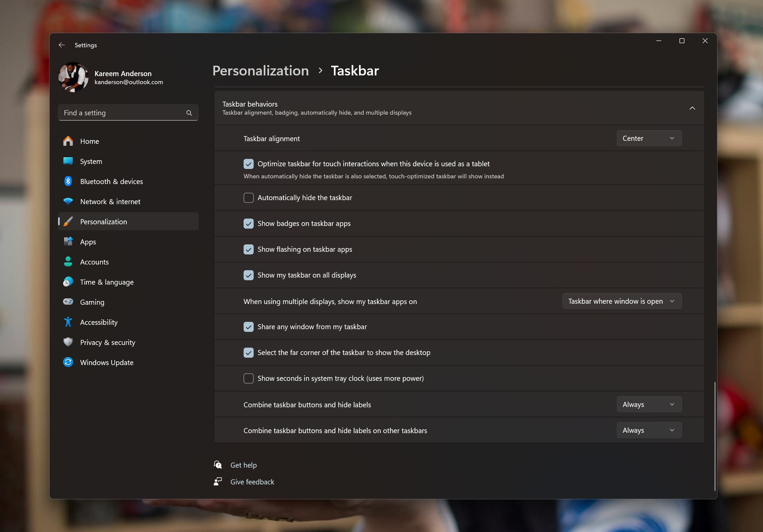Image resolution: width=763 pixels, height=532 pixels.
Task: Open Gaming settings
Action: point(128,302)
